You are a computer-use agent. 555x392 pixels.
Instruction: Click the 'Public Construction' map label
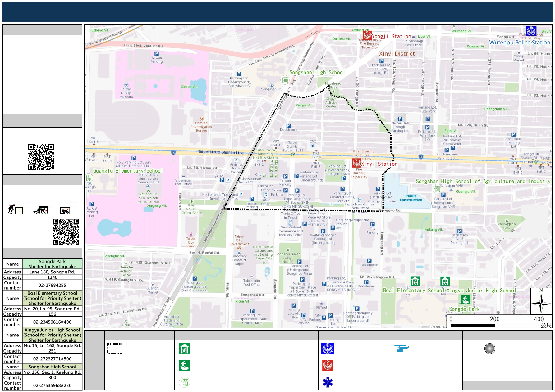[x=411, y=198]
